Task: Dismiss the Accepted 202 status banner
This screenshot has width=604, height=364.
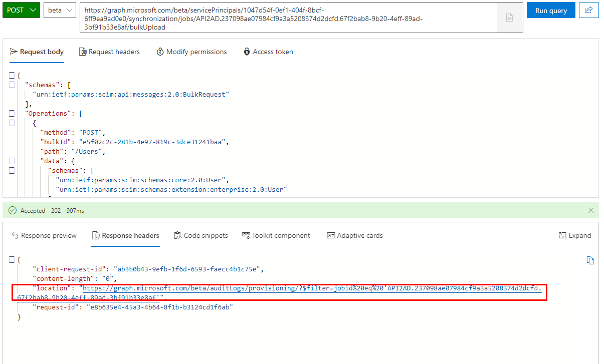Action: click(591, 211)
